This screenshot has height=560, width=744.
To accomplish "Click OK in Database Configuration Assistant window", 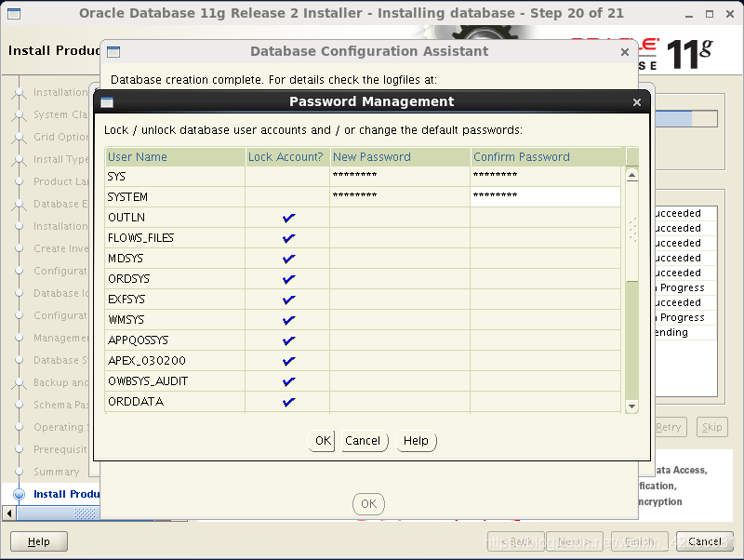I will coord(368,504).
